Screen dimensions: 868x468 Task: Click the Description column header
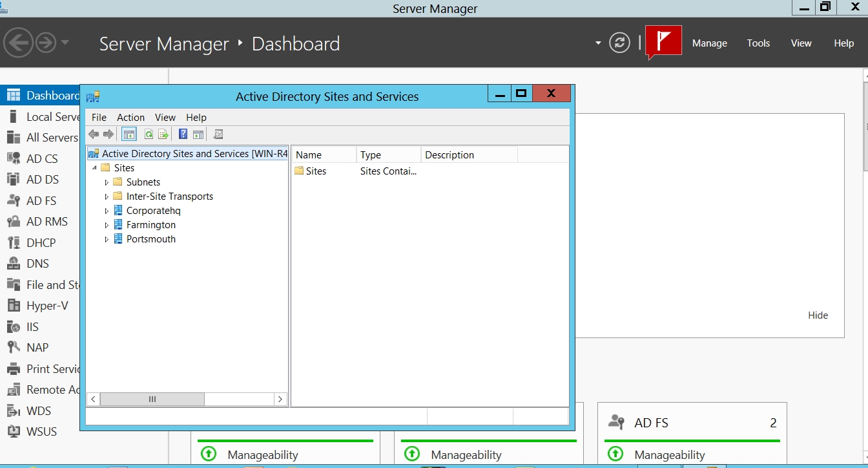click(470, 155)
